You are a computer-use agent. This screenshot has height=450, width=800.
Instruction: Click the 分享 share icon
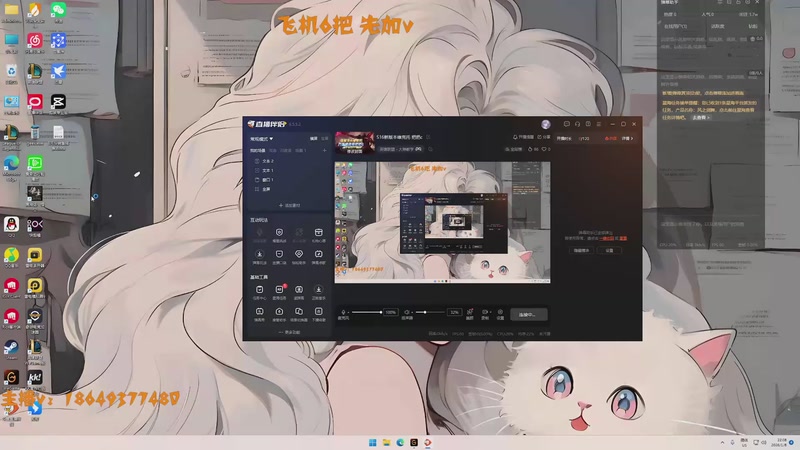544,137
